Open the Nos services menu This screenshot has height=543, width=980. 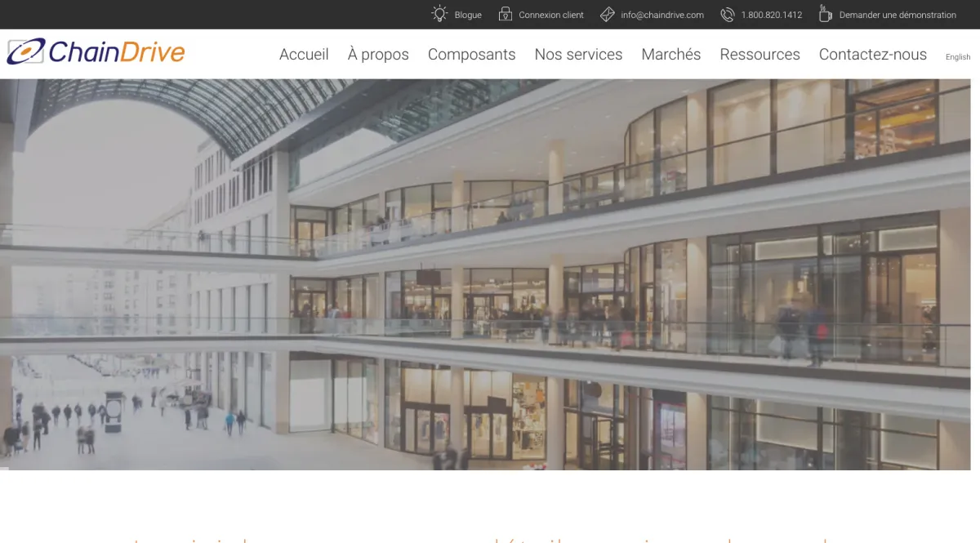(578, 54)
